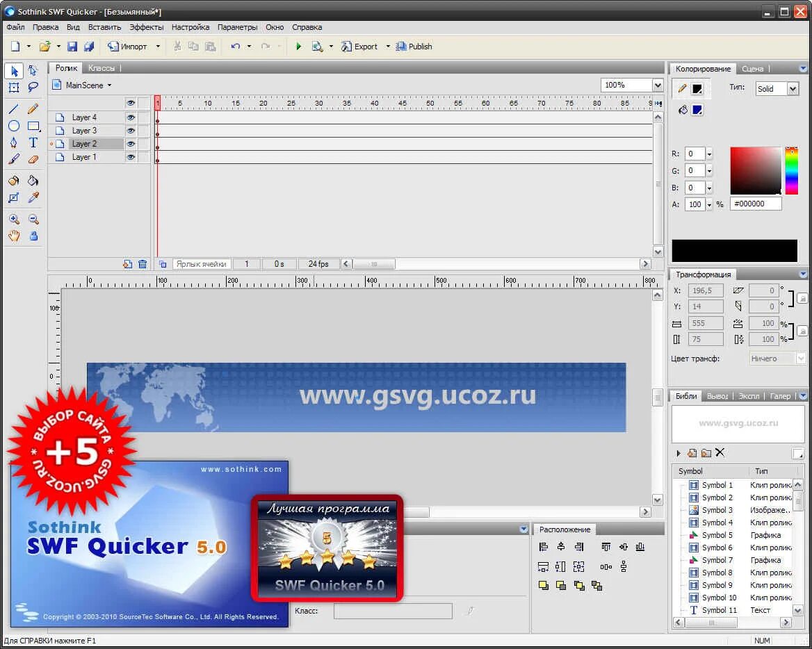
Task: Hide Layer 3 with eye toggle
Action: 131,131
